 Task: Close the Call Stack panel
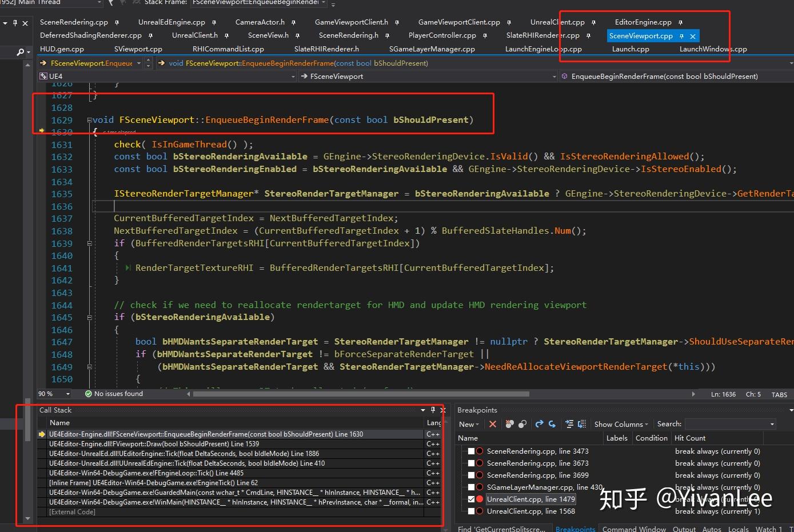coord(442,410)
